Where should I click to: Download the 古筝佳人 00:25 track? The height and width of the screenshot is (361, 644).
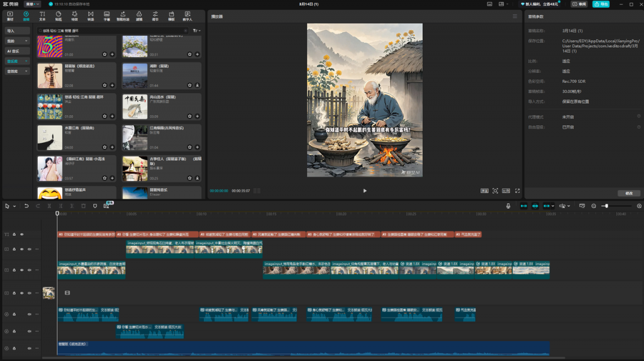[x=197, y=178]
